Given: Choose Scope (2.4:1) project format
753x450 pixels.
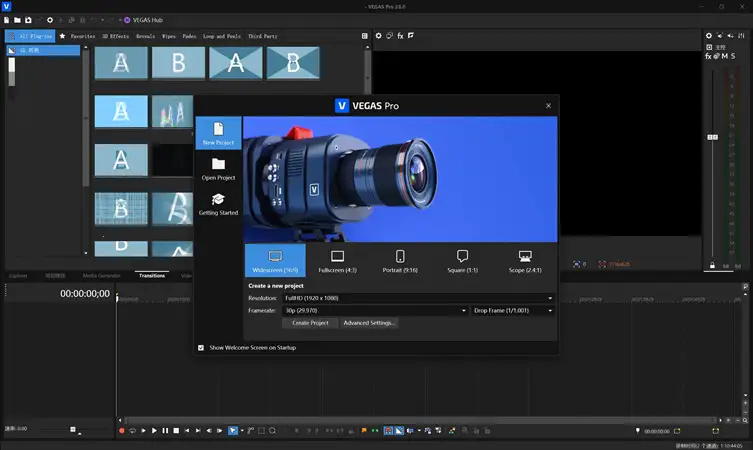Looking at the screenshot, I should click(525, 261).
